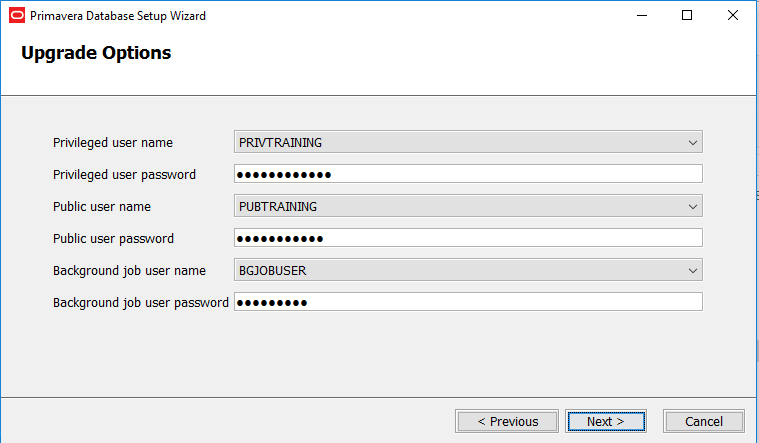Viewport: 759px width, 443px height.
Task: Click the Oracle Primavera icon in title bar
Action: click(17, 15)
